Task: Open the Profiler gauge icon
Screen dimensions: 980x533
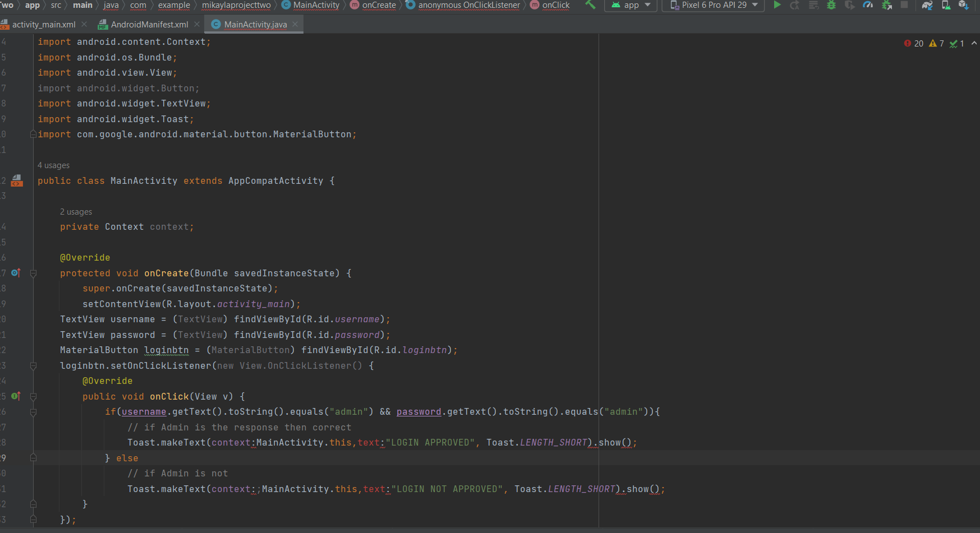Action: (868, 5)
